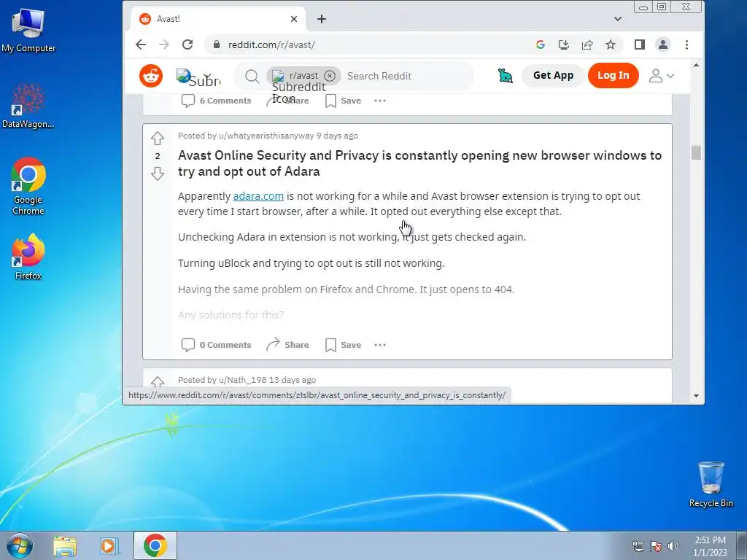
Task: Select the Firefox desktop shortcut
Action: click(x=28, y=256)
